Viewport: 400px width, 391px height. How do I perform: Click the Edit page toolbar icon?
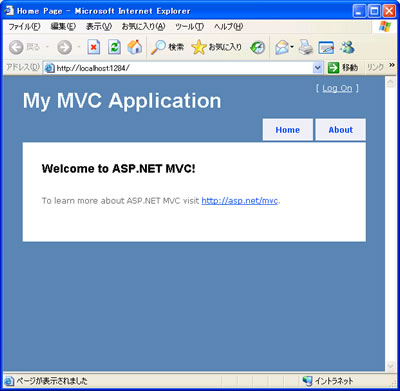[x=326, y=47]
